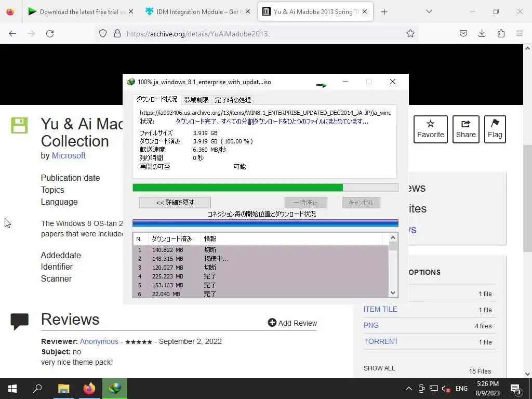Click the muted volume tray icon
Viewport: 532px width, 399px height.
click(x=446, y=389)
